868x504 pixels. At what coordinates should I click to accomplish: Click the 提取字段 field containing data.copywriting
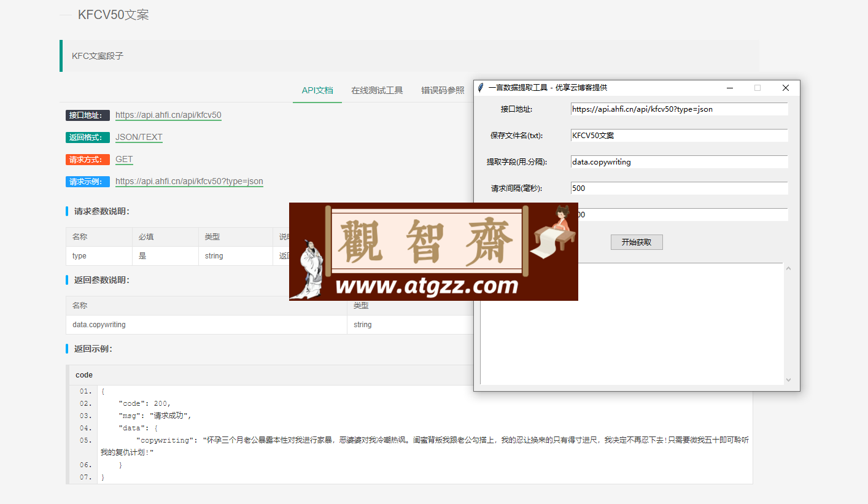point(679,162)
